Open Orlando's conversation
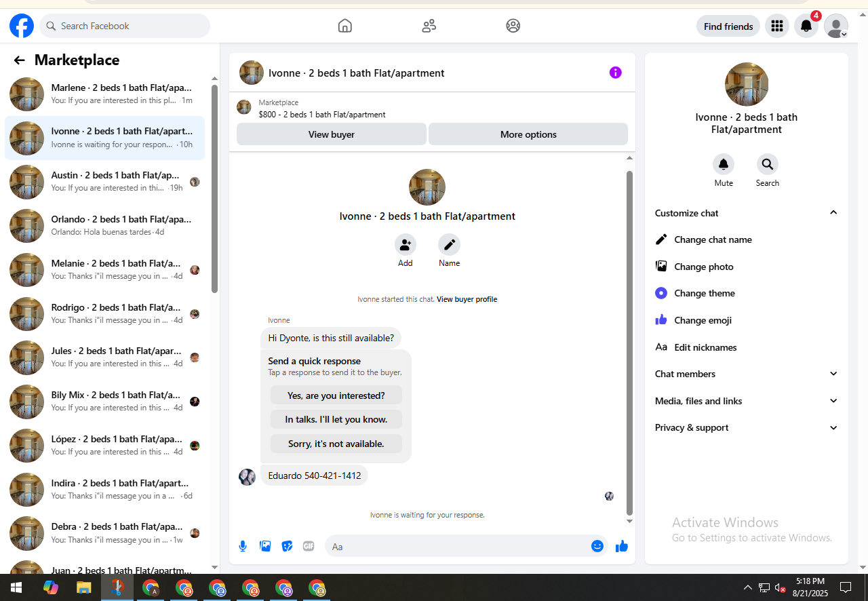868x601 pixels. (104, 226)
